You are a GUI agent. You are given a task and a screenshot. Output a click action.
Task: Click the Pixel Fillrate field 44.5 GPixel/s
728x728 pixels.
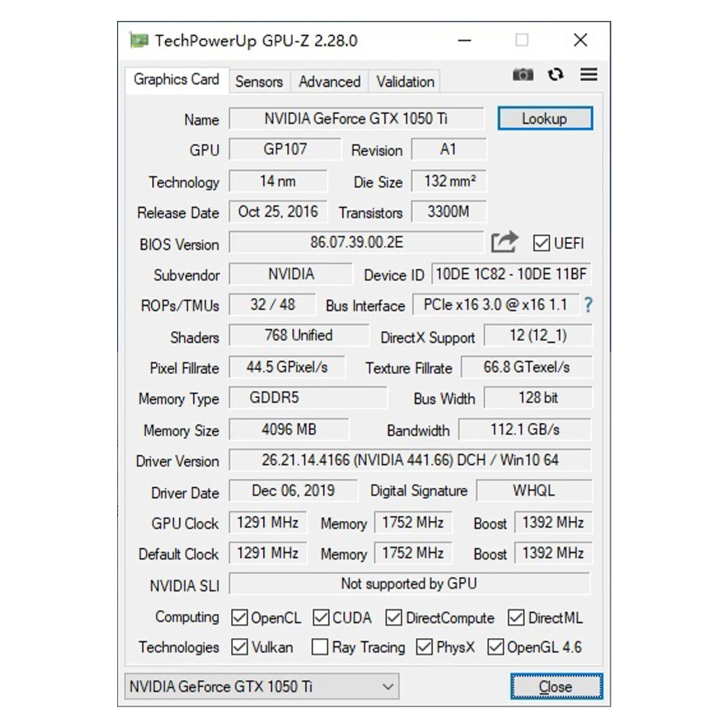pyautogui.click(x=287, y=367)
